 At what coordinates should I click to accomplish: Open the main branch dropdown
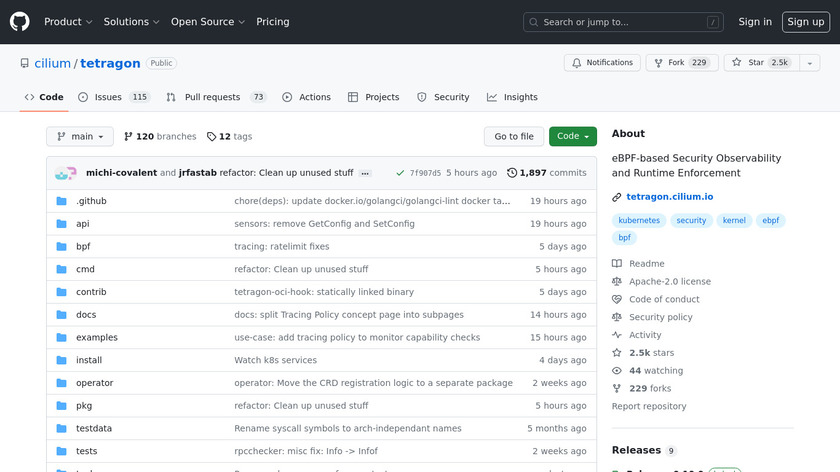[80, 136]
